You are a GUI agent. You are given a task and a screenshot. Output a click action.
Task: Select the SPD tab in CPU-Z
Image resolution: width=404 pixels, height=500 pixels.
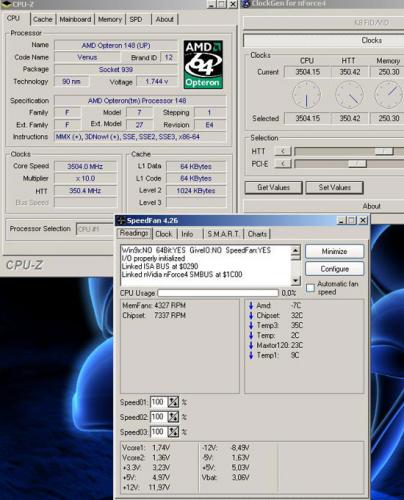pyautogui.click(x=136, y=19)
